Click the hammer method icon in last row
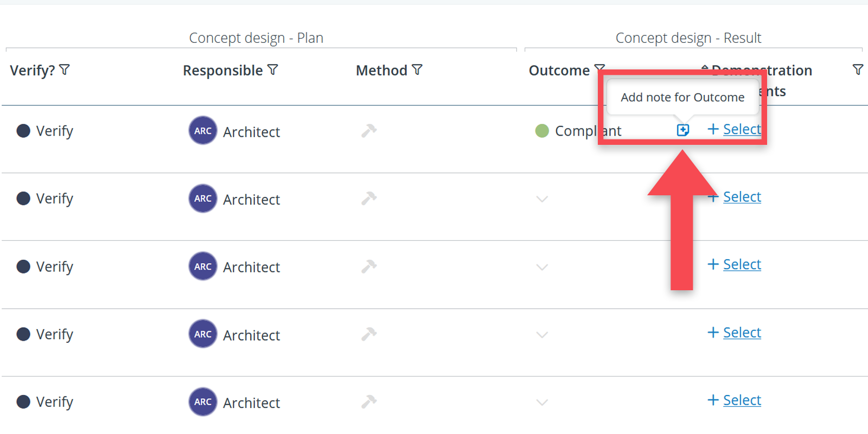Screen dimensions: 868x434 369,401
